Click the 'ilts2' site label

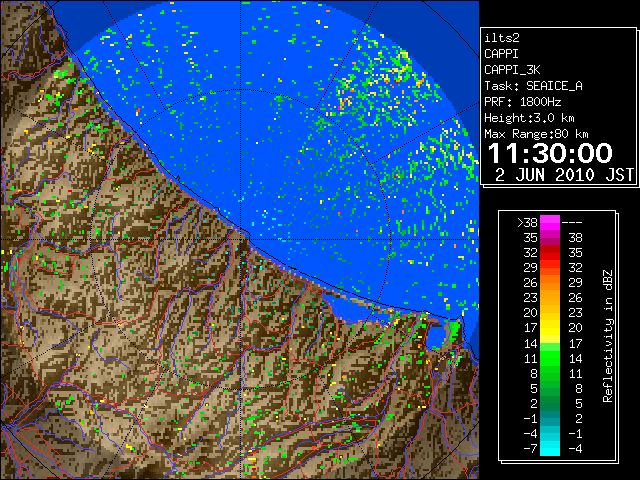click(502, 38)
